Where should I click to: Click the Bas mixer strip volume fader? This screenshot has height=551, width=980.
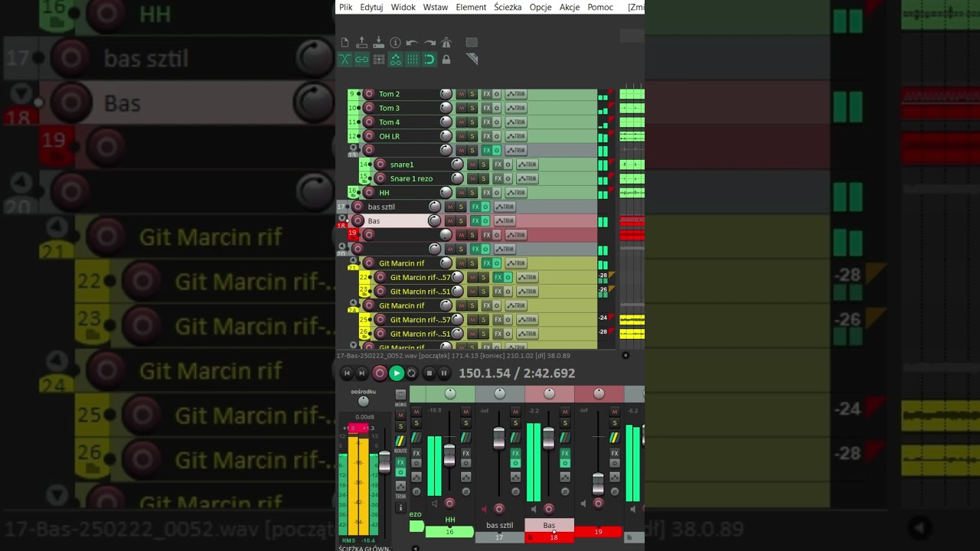click(548, 439)
